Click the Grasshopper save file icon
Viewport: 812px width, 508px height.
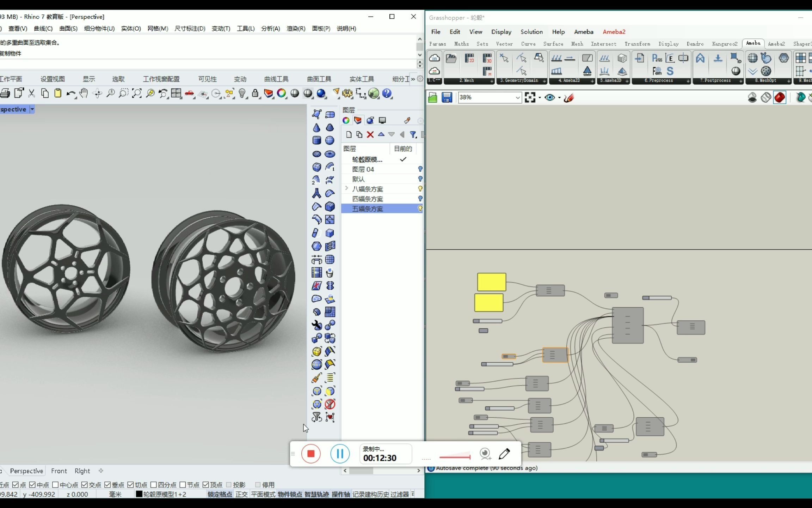click(x=447, y=97)
